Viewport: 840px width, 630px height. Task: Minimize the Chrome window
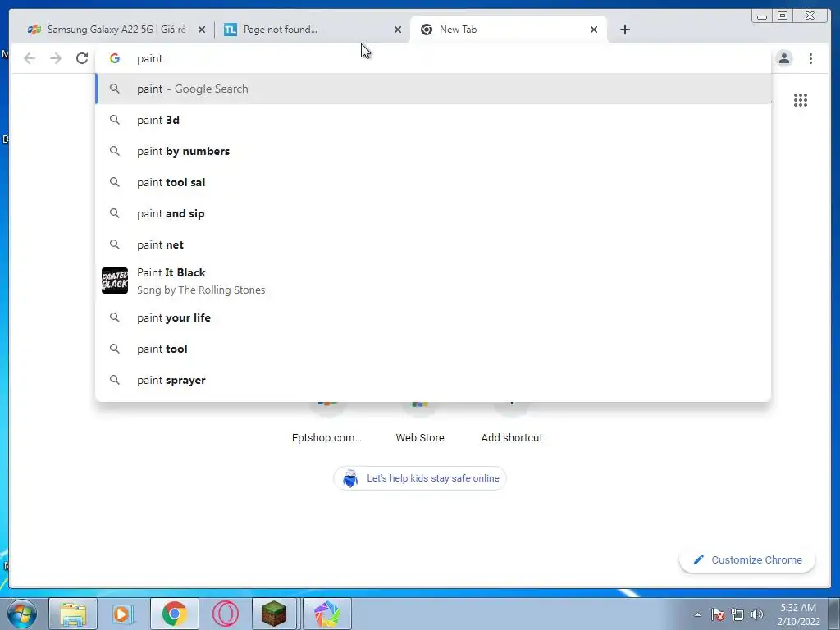[762, 16]
